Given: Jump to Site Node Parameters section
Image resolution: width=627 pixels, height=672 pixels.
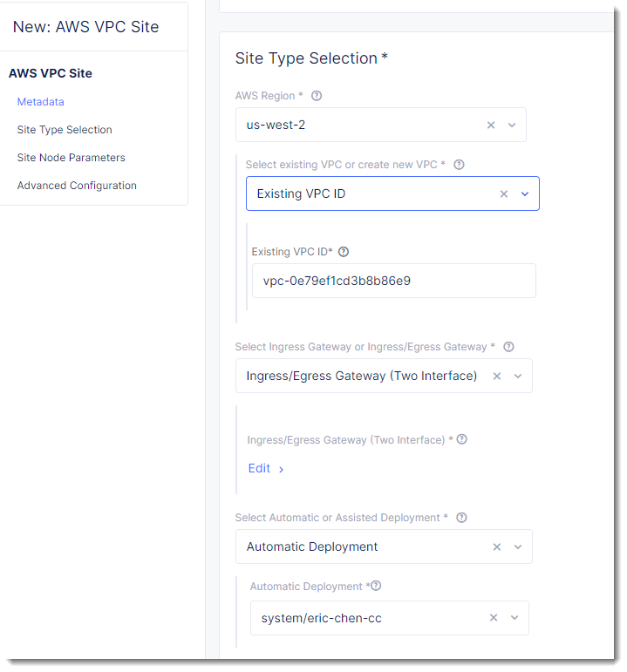Looking at the screenshot, I should coord(71,158).
